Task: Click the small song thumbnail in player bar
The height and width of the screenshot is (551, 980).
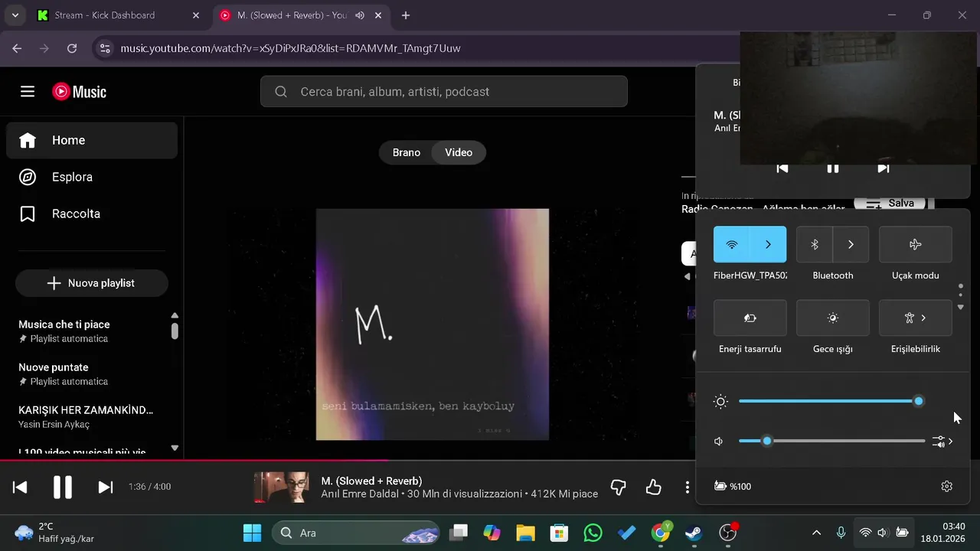Action: (281, 487)
